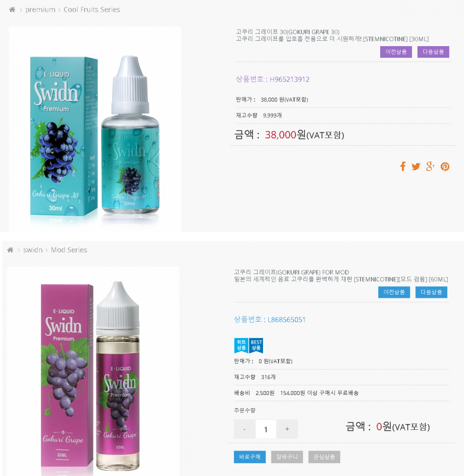Share product on Pinterest
The width and height of the screenshot is (464, 476).
point(445,166)
